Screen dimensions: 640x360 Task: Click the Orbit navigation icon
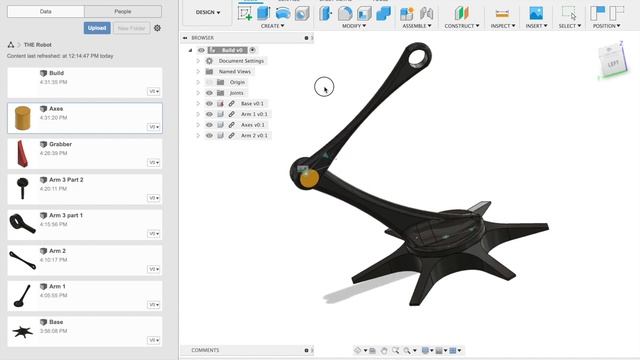358,350
